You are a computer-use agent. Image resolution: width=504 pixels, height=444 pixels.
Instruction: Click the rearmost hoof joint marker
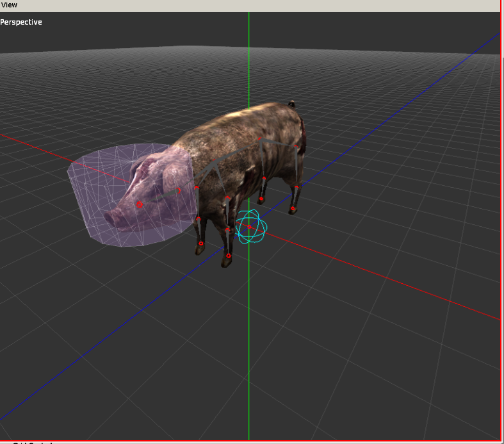pyautogui.click(x=293, y=208)
